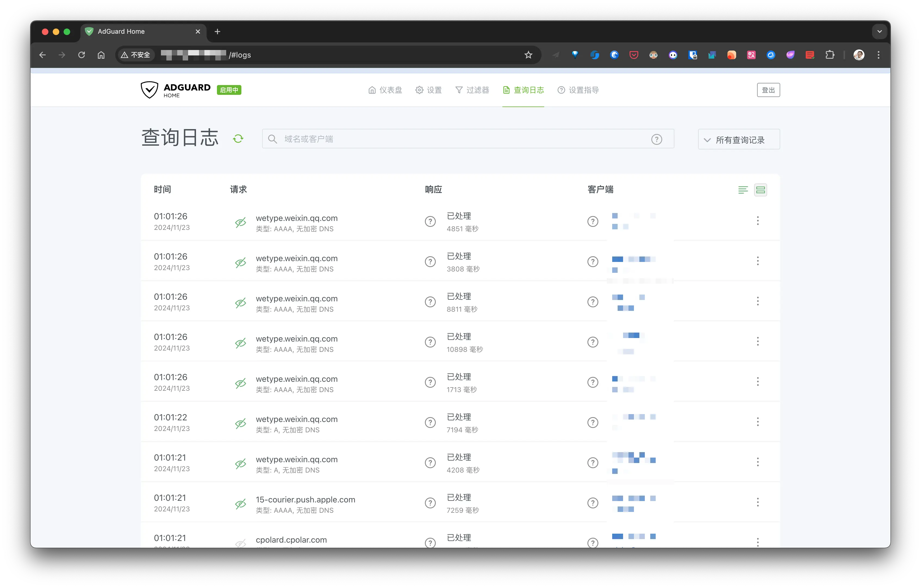Switch to detailed table view icon

[760, 190]
